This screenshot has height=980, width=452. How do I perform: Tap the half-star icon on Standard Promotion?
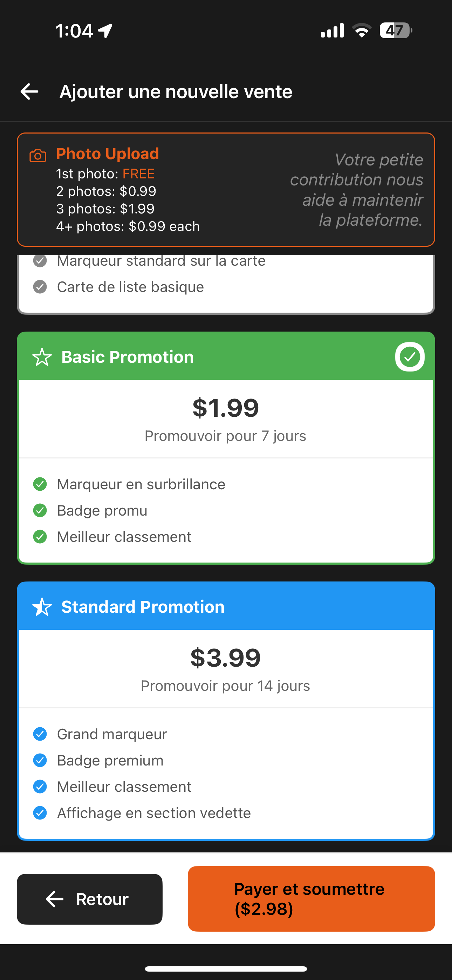pos(42,607)
